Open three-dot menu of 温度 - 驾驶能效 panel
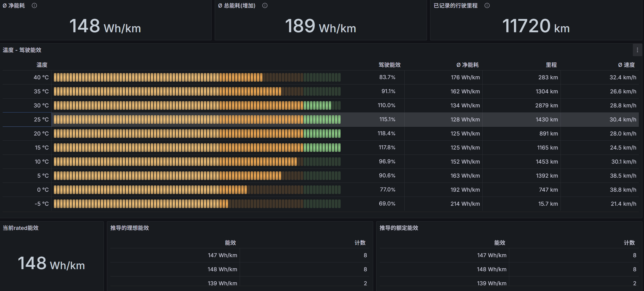This screenshot has height=291, width=644. [637, 50]
